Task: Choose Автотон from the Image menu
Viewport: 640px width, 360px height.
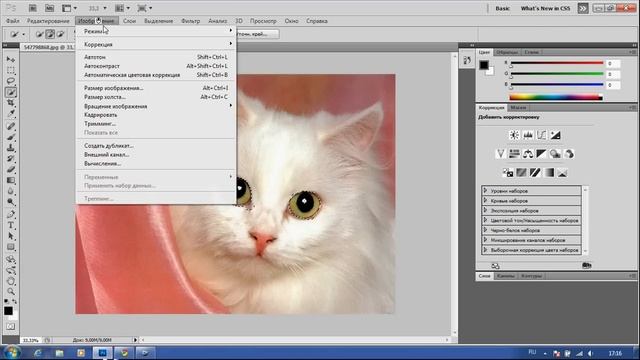Action: (x=156, y=57)
